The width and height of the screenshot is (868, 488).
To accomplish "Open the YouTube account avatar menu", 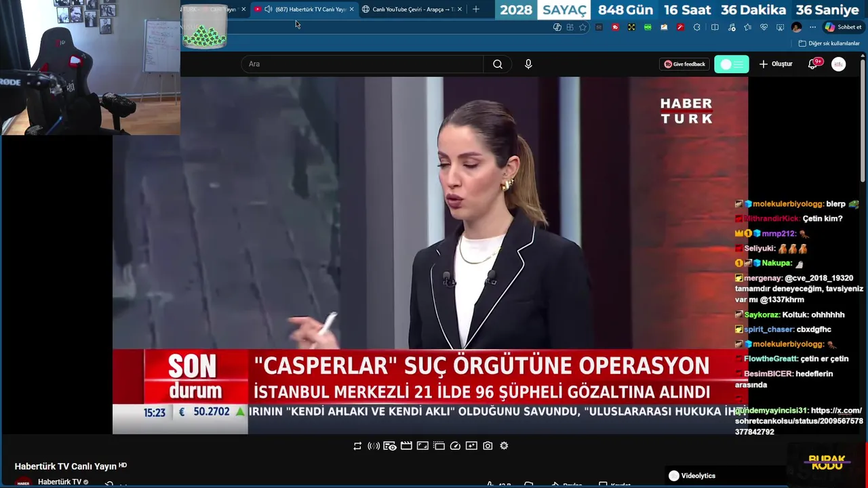I will click(x=839, y=64).
